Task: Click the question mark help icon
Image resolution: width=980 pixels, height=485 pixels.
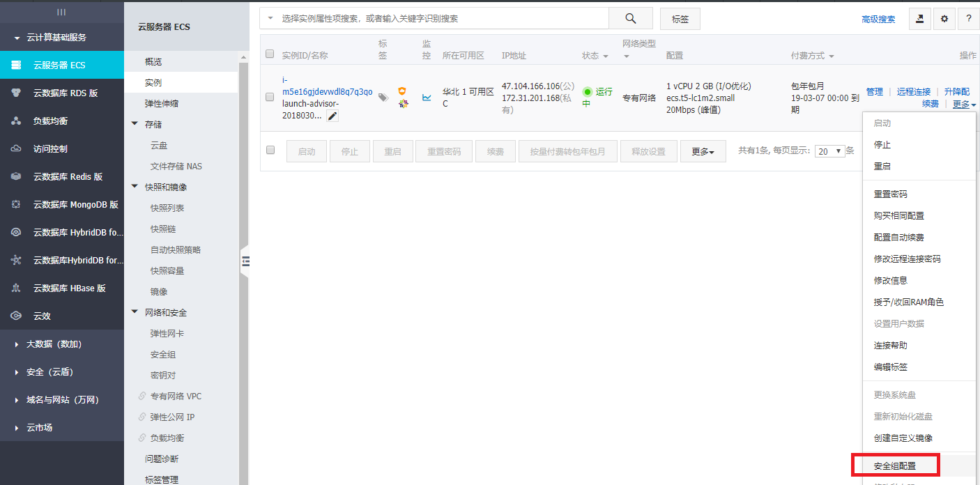Action: [969, 19]
